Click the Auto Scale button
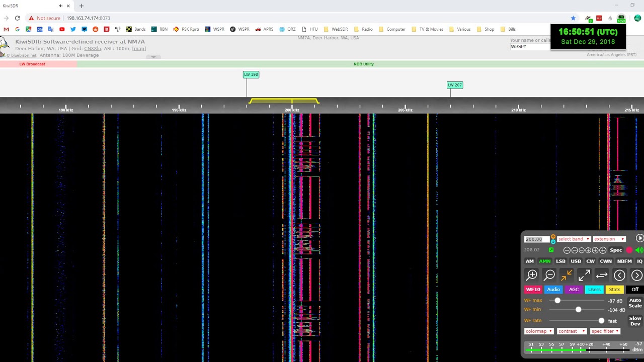The width and height of the screenshot is (644, 362). (635, 303)
